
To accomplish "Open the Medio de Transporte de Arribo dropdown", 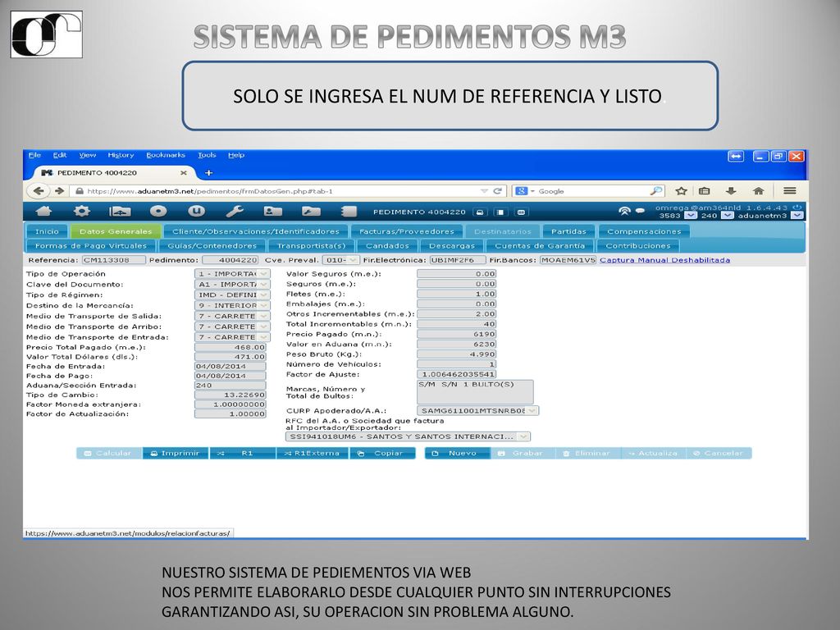I will pyautogui.click(x=232, y=326).
